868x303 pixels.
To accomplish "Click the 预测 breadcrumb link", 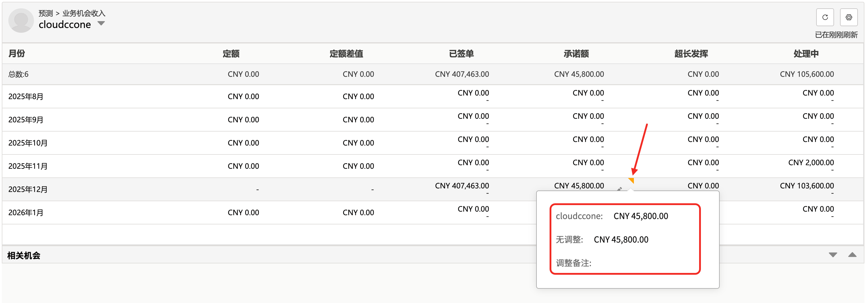I will (46, 13).
